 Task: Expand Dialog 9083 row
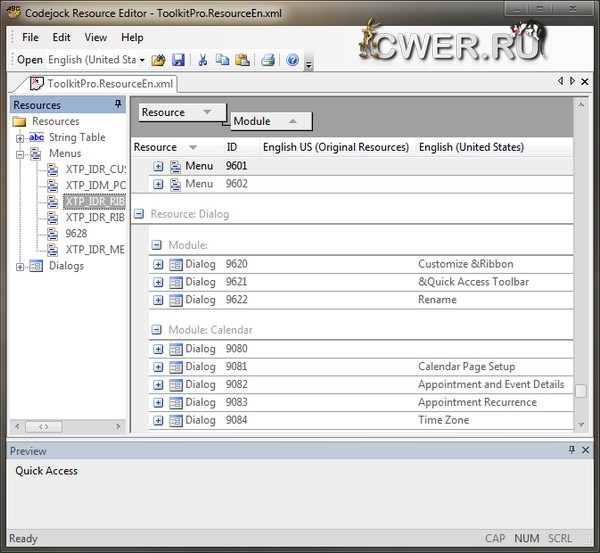coord(158,403)
